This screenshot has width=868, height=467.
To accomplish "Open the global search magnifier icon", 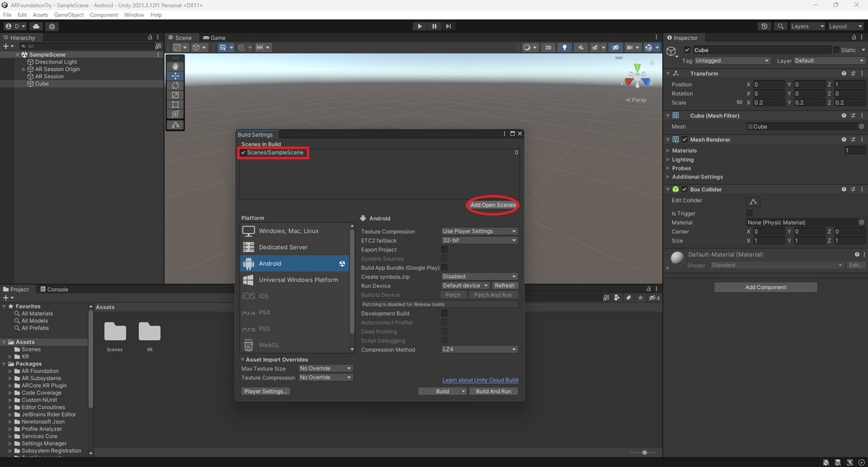I will pyautogui.click(x=780, y=26).
